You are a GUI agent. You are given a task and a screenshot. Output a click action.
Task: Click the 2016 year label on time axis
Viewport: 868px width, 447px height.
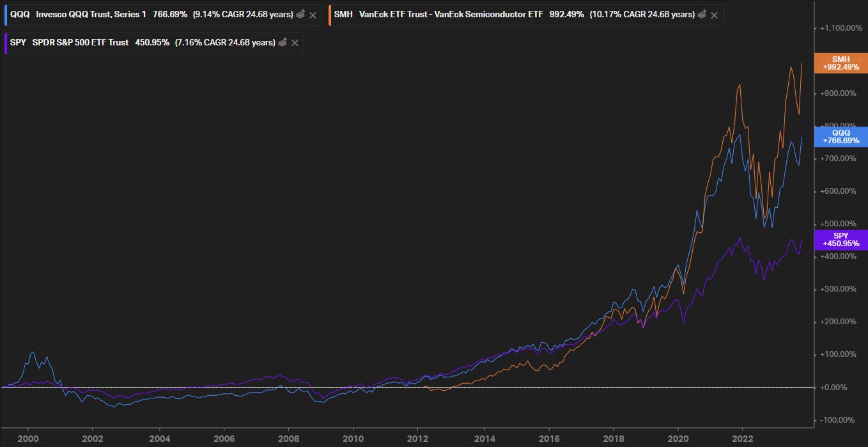pyautogui.click(x=548, y=439)
